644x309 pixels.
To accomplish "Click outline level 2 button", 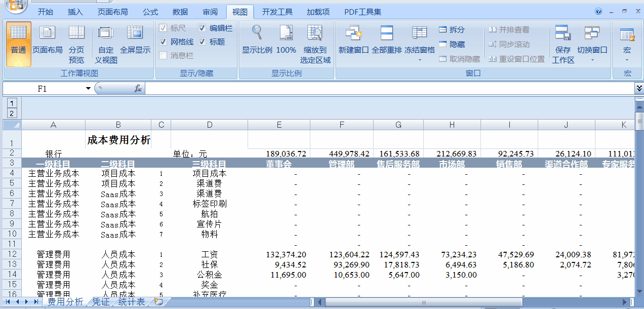I will pyautogui.click(x=12, y=113).
